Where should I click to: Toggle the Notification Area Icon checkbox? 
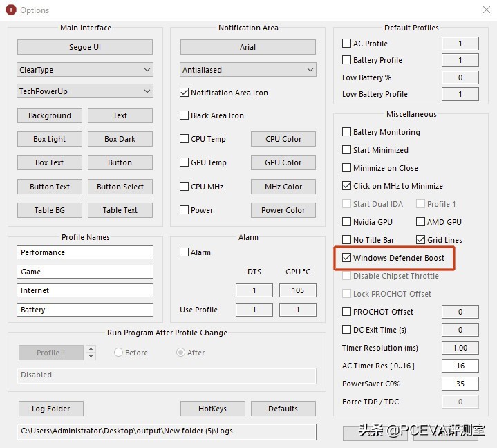tap(185, 93)
